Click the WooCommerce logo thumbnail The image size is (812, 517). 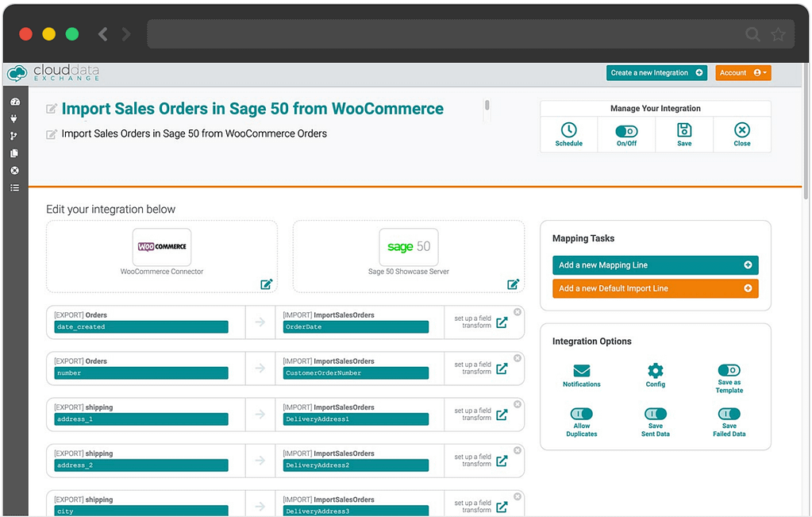tap(162, 247)
